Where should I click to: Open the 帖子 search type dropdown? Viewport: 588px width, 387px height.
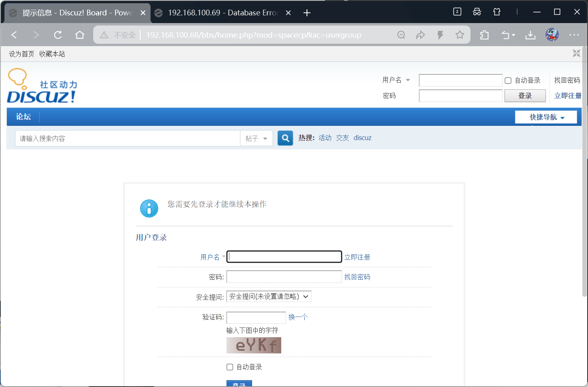pyautogui.click(x=257, y=138)
